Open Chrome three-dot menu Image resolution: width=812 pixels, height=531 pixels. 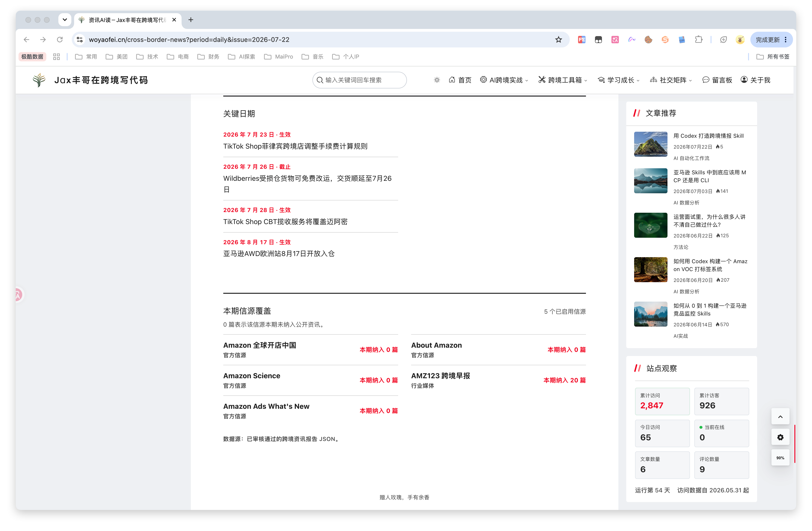pyautogui.click(x=786, y=40)
